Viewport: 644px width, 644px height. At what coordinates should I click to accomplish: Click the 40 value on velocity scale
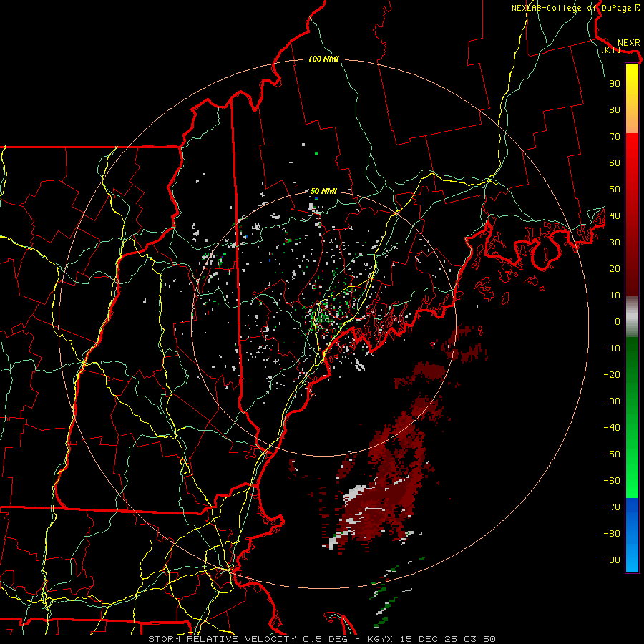click(615, 216)
